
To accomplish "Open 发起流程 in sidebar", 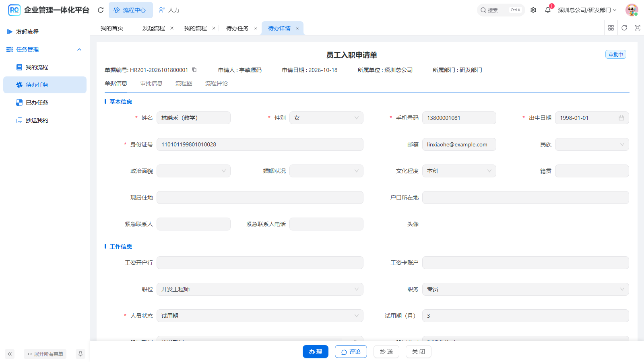I will (x=45, y=32).
